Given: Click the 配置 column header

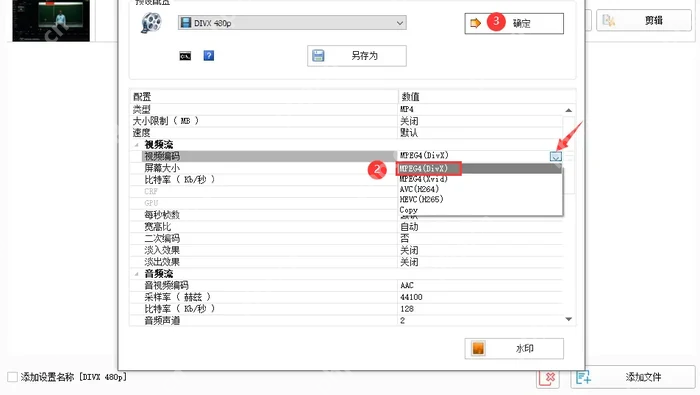Looking at the screenshot, I should [x=264, y=96].
